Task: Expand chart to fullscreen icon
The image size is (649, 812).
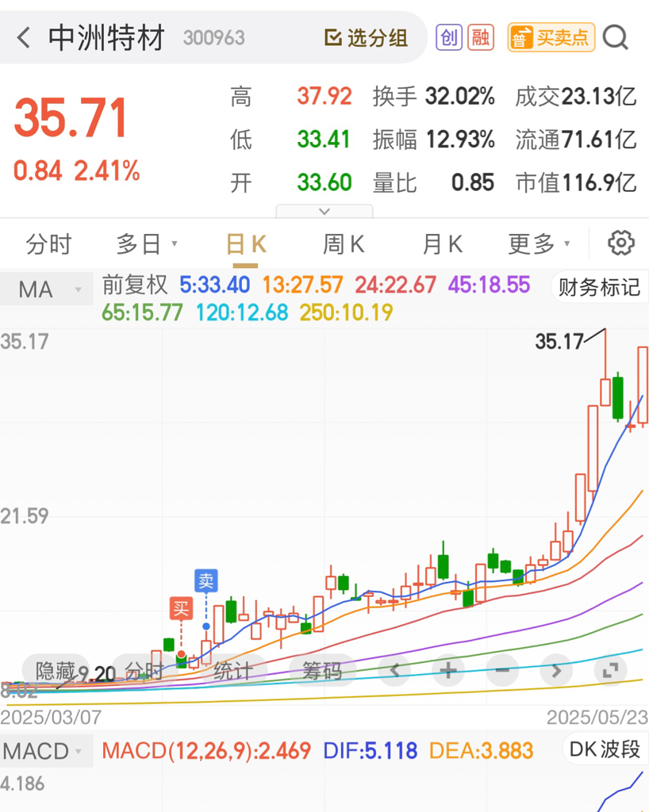Action: pos(610,671)
